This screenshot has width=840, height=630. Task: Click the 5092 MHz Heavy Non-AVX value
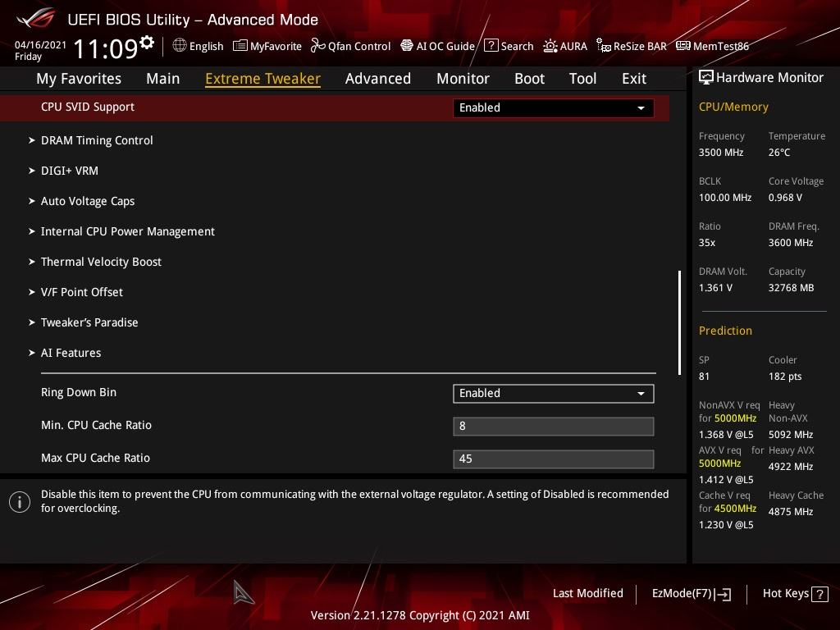[x=791, y=435]
